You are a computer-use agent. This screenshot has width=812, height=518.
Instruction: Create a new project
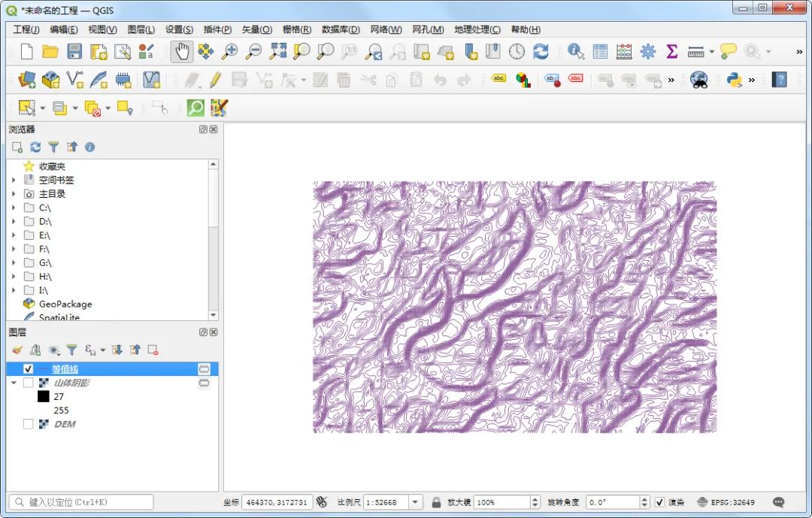[26, 51]
